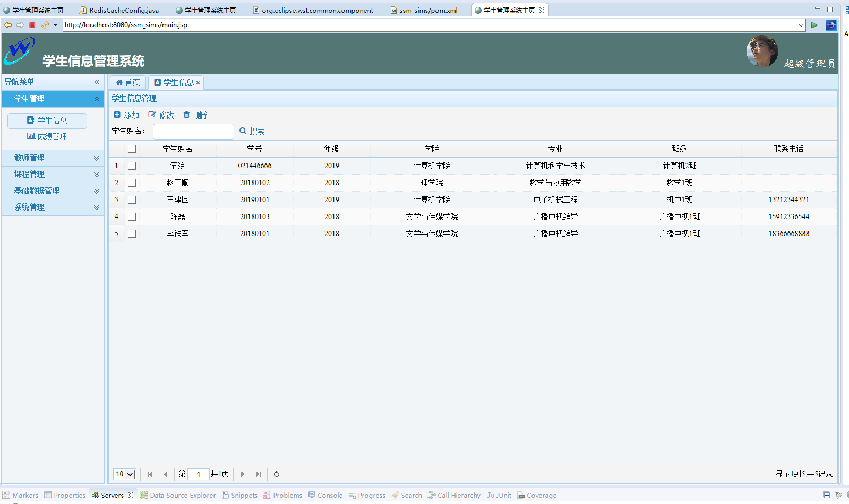Viewport: 849px width, 504px height.
Task: Click the 删除 delete button
Action: pos(196,115)
